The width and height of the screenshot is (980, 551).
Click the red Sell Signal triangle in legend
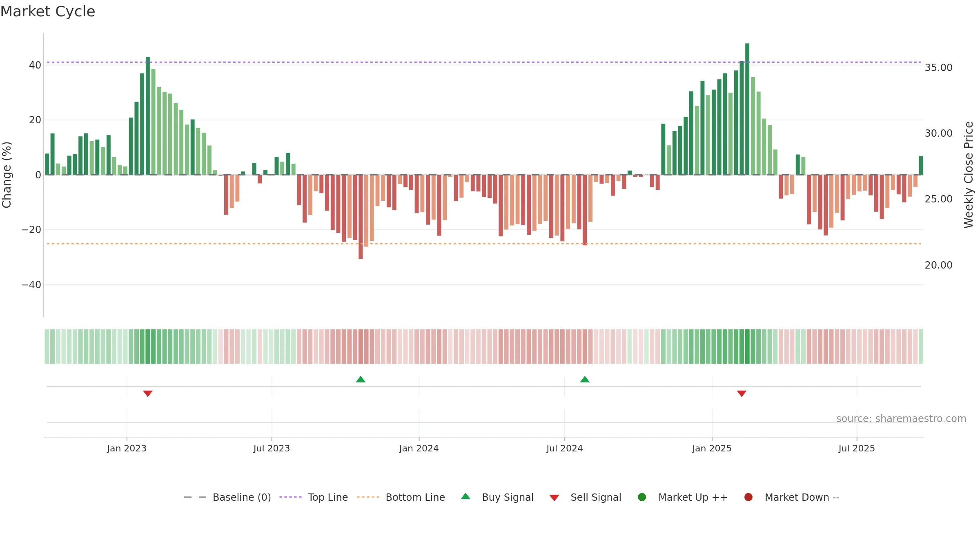[554, 498]
